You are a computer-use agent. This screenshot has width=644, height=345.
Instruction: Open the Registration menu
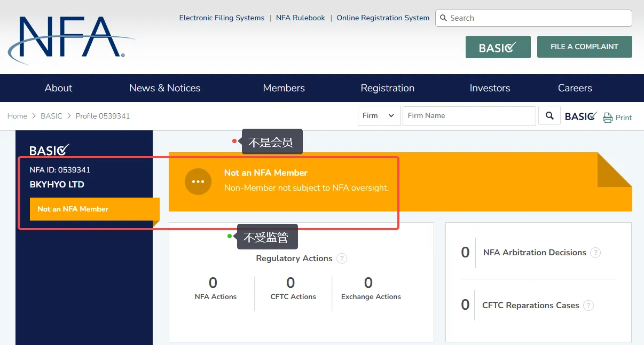pos(388,88)
